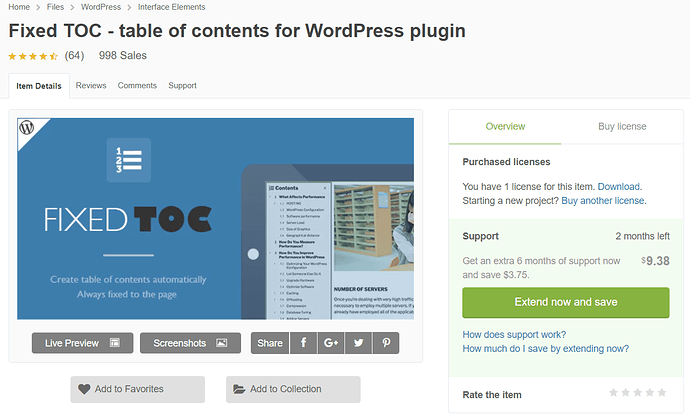690x417 pixels.
Task: Open Interface Elements breadcrumb link
Action: click(x=172, y=7)
